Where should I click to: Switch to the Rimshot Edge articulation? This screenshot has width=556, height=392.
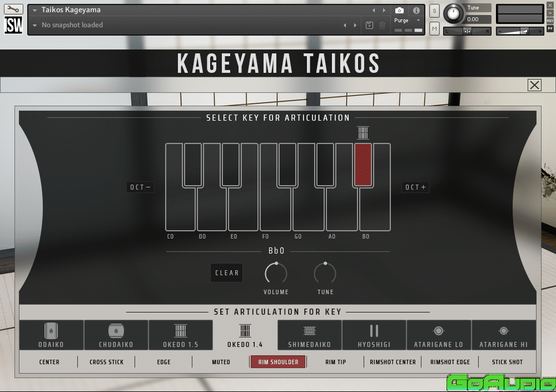point(450,362)
